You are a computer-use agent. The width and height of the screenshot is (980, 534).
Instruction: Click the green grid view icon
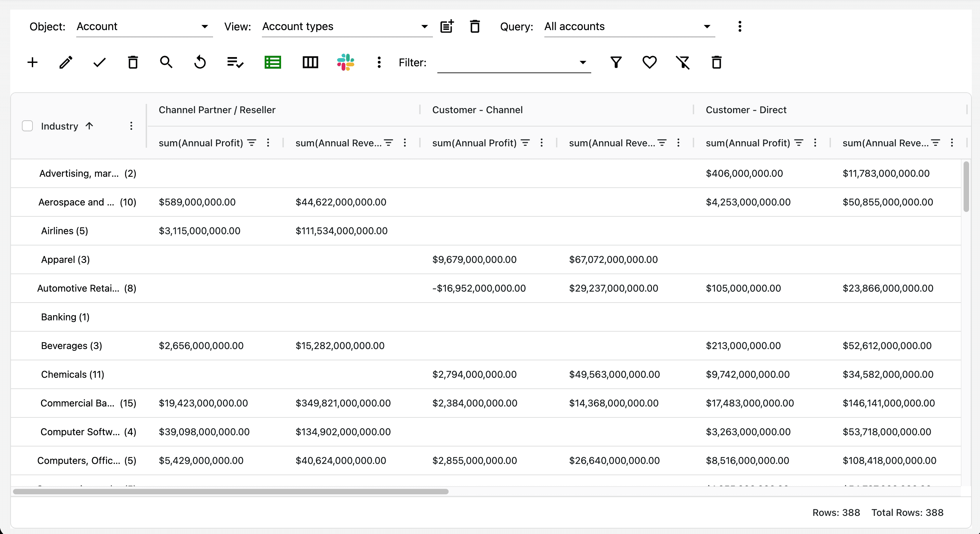click(273, 62)
